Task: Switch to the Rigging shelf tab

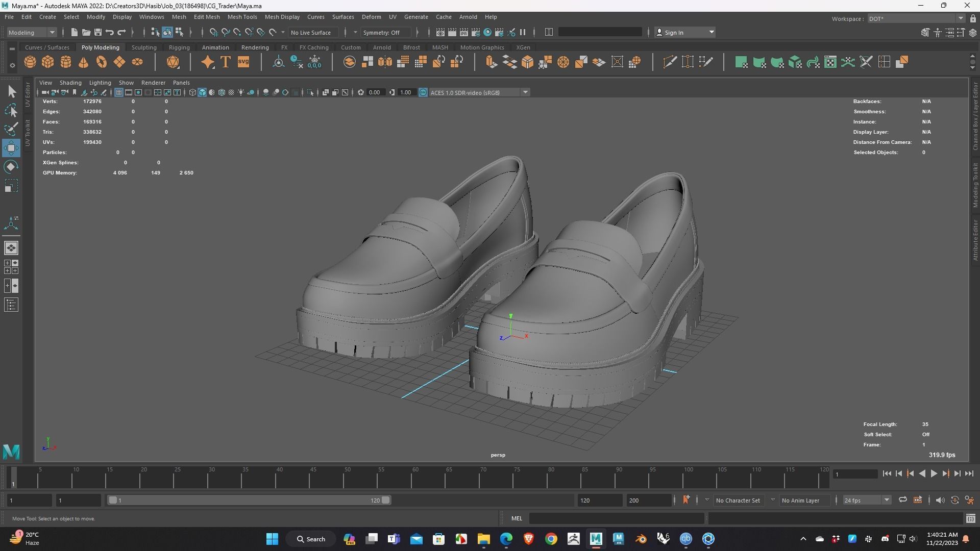Action: pos(179,47)
